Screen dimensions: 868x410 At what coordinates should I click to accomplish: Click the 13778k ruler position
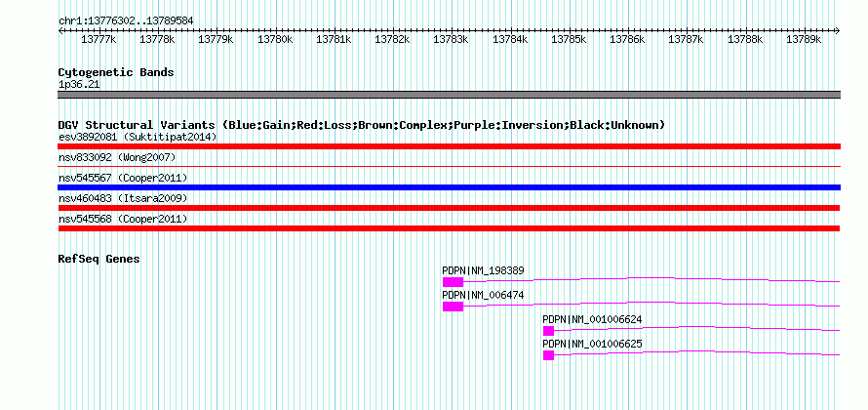click(157, 39)
